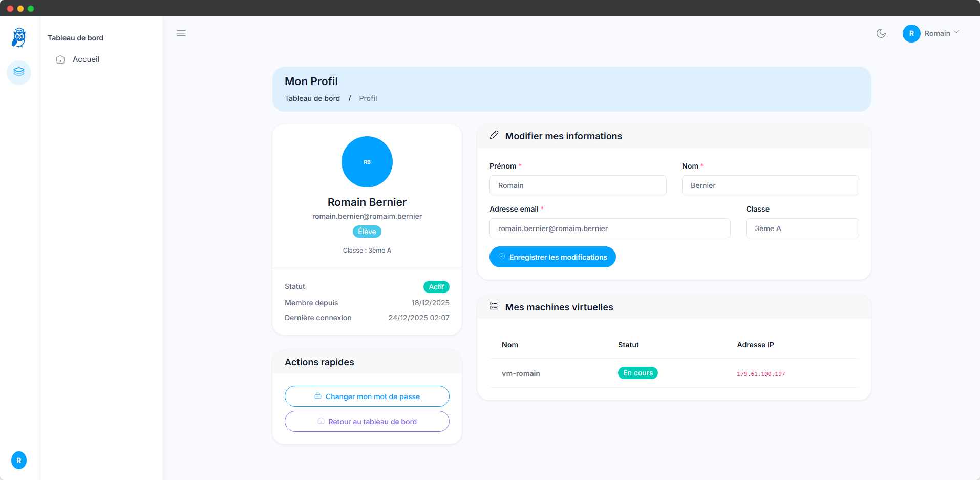Screen dimensions: 980x480
Task: Click the pencil icon beside Modifier mes informations
Action: 494,135
